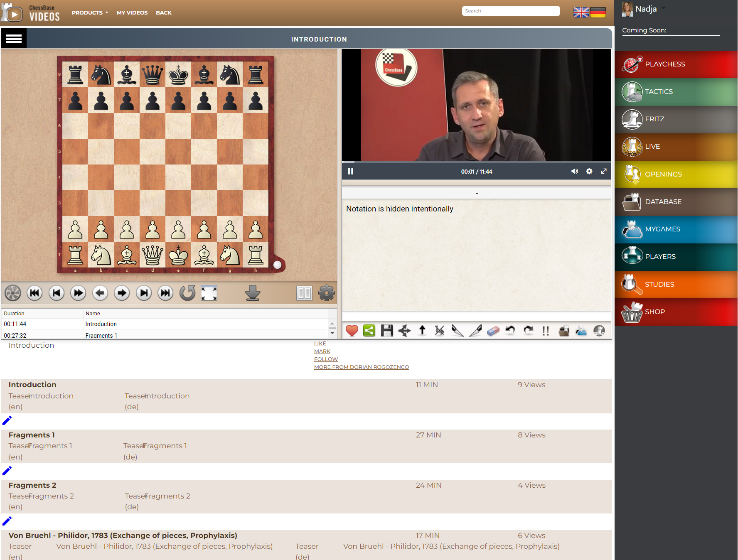Screen dimensions: 738x560
Task: Select the eraser icon in the notation toolbar
Action: click(x=493, y=331)
